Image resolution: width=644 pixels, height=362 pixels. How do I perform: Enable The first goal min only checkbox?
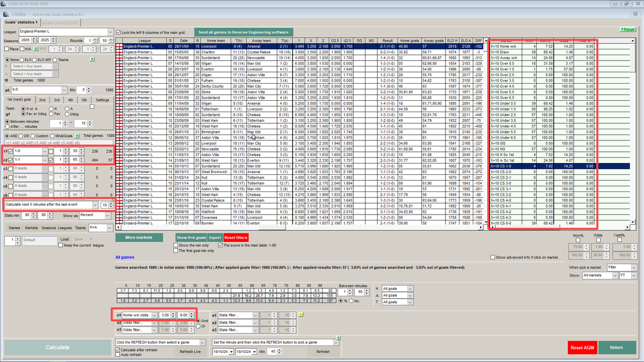click(x=175, y=250)
